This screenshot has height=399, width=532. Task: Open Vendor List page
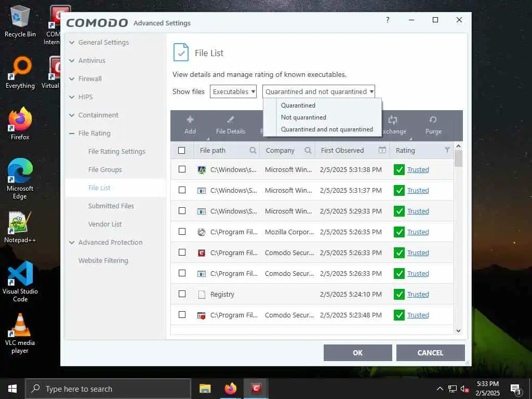[x=105, y=224]
